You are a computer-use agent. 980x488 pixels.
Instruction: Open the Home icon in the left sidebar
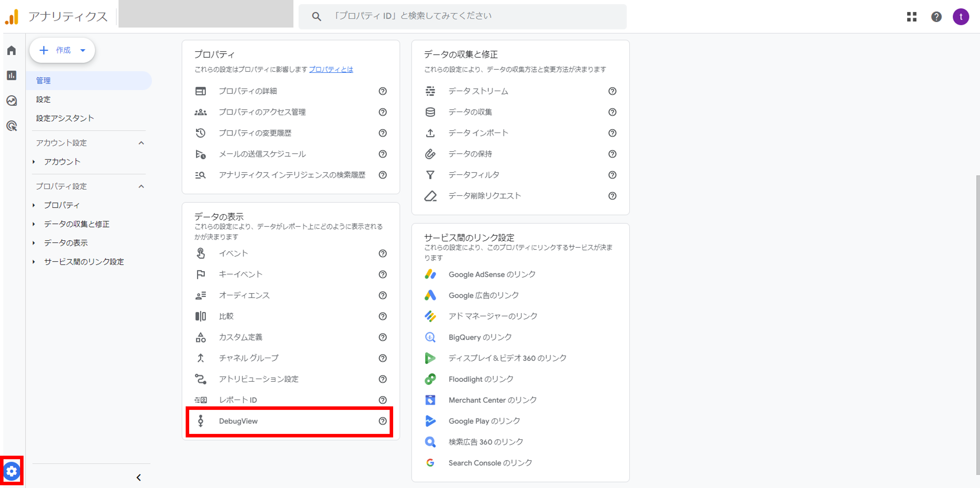coord(12,50)
